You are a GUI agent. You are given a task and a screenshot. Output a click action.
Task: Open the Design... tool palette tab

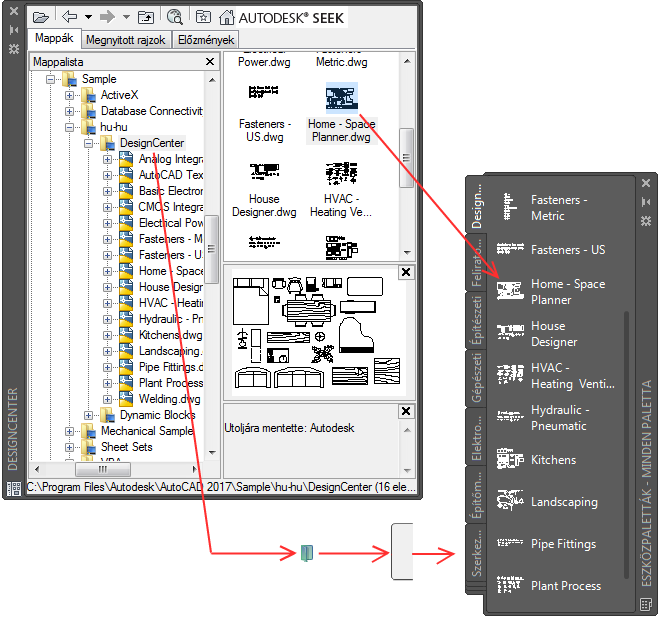point(477,206)
